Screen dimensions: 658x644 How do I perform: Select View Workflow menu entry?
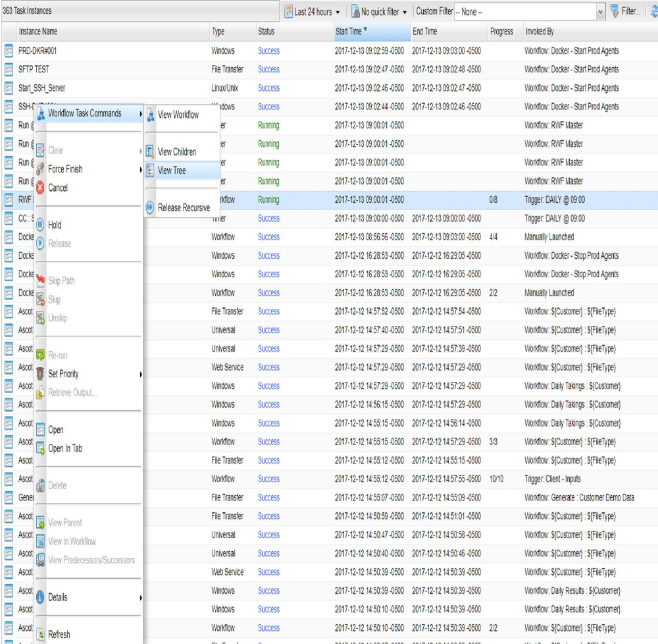point(178,115)
